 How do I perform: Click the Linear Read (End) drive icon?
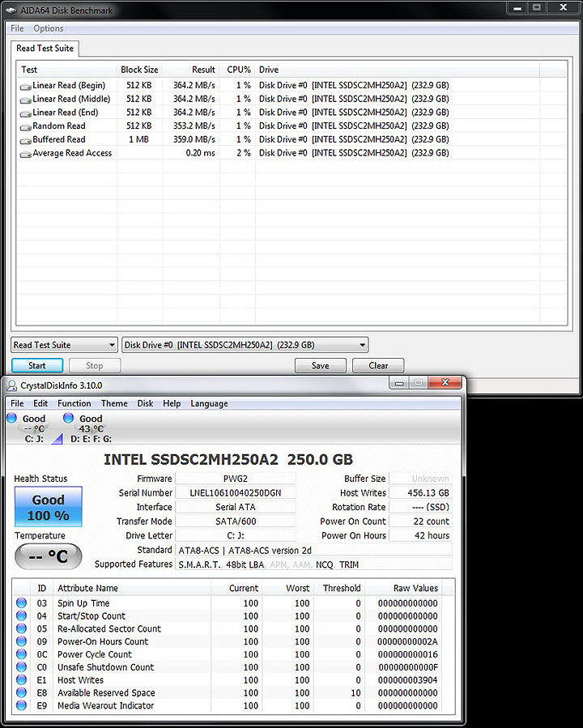pyautogui.click(x=26, y=113)
